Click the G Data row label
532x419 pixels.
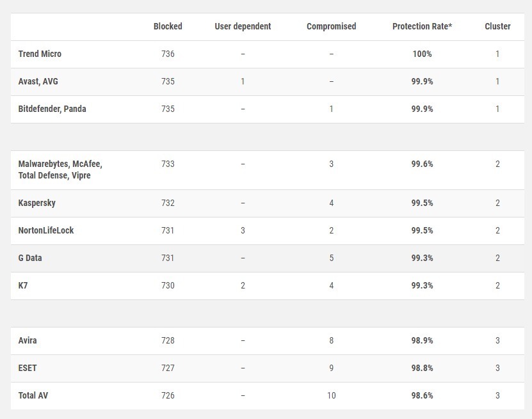[x=30, y=258]
